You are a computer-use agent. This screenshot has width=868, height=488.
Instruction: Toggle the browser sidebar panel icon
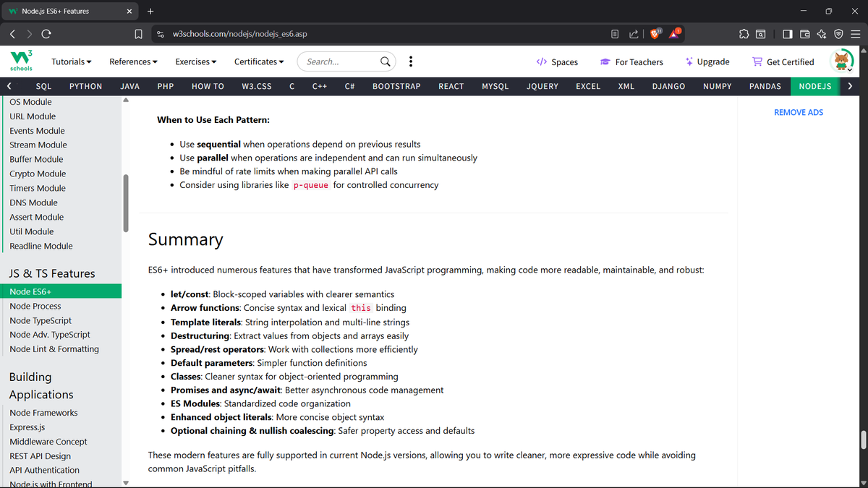[788, 33]
